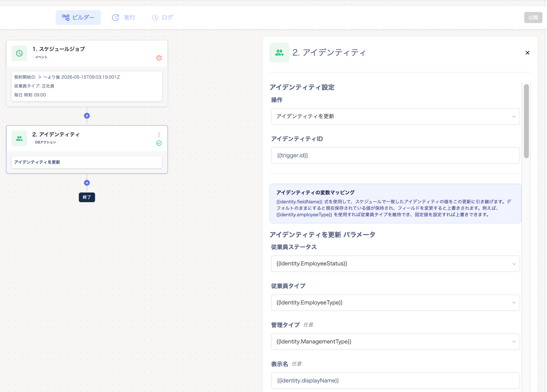Click the 実行 tab refresh-clock icon
The image size is (547, 392).
[116, 18]
